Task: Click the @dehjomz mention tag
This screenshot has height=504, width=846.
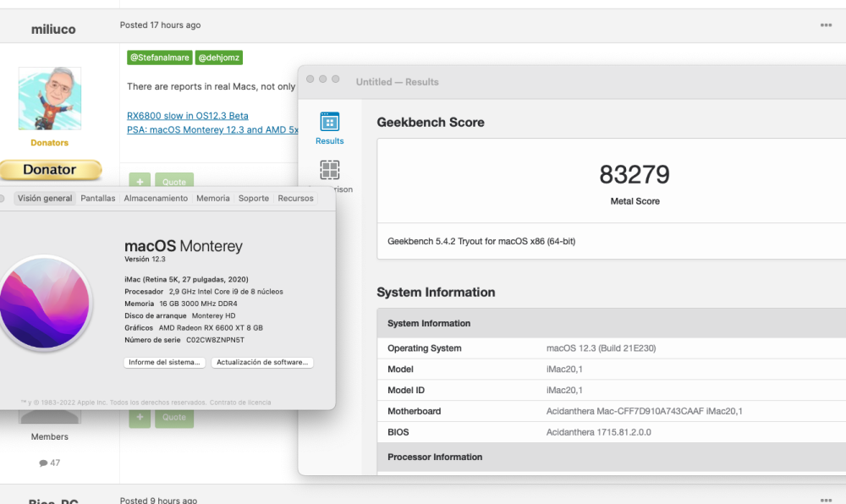Action: coord(218,58)
